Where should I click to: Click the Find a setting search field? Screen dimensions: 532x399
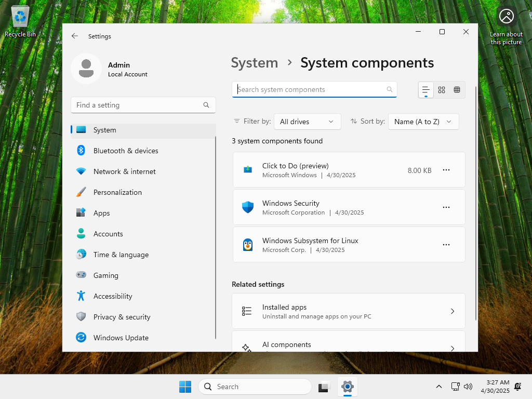click(138, 105)
